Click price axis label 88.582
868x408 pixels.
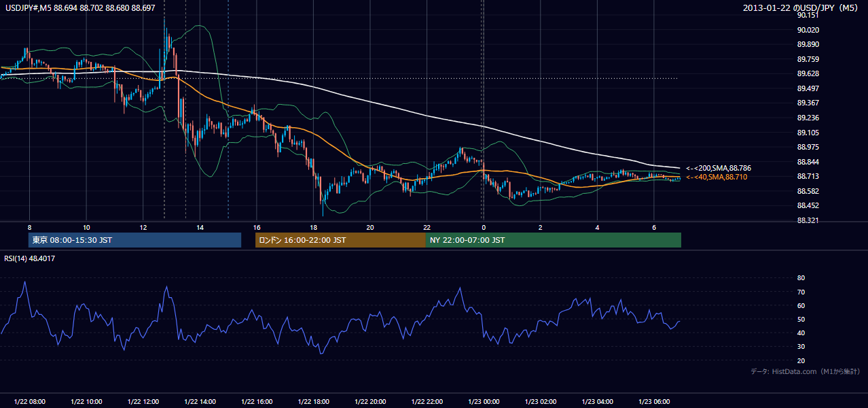coord(807,191)
